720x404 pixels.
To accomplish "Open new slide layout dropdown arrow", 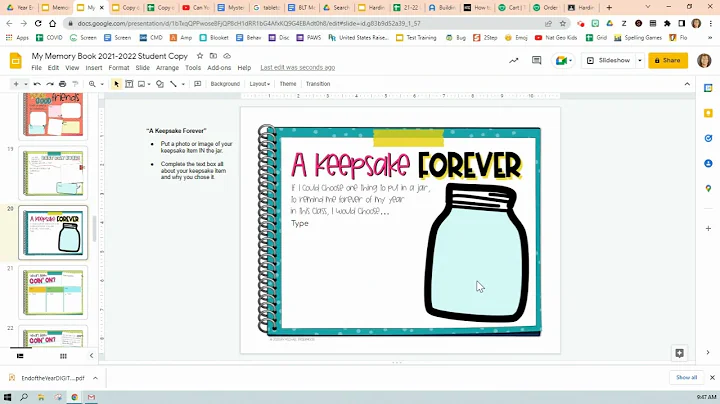I will coord(26,84).
